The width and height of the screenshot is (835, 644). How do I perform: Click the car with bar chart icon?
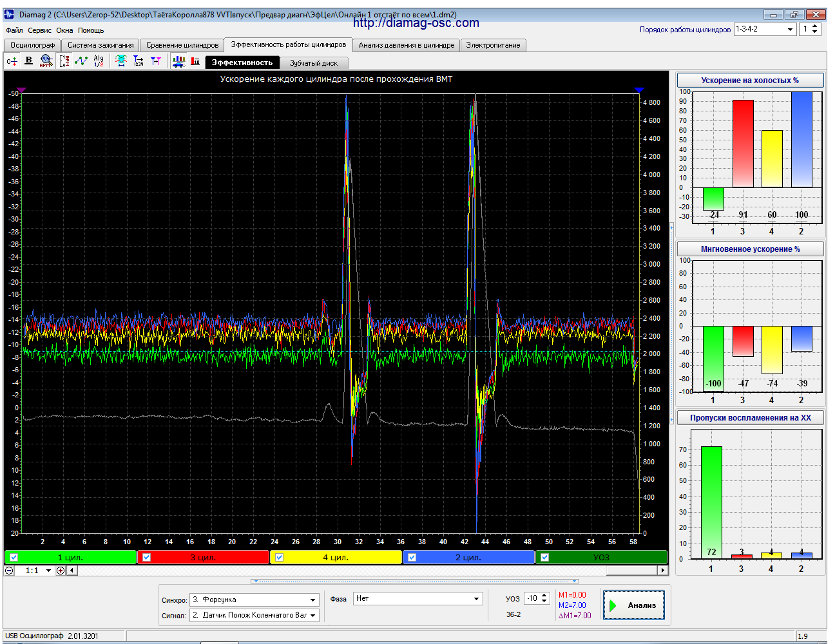[179, 61]
